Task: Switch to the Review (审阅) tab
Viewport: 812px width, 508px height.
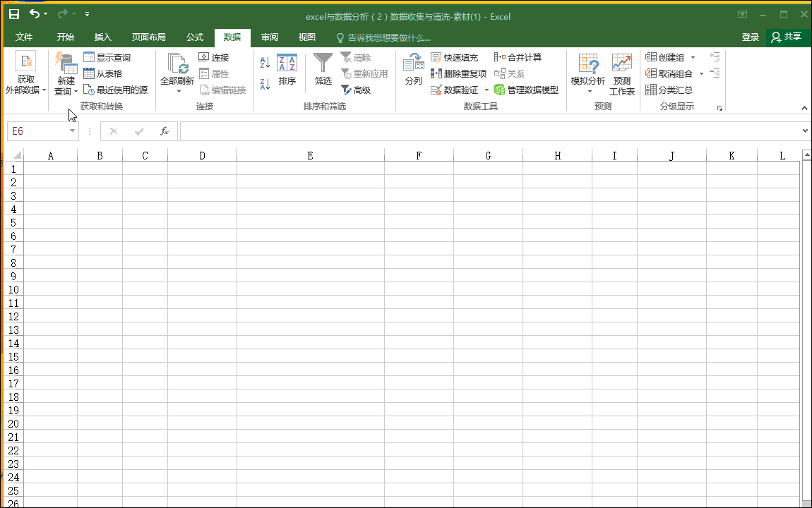Action: [x=269, y=37]
